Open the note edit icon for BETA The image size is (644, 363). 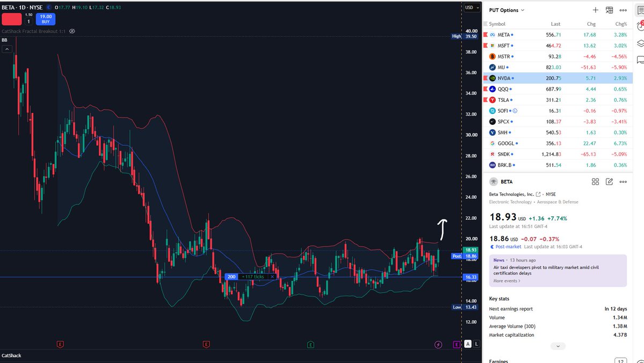pos(609,182)
